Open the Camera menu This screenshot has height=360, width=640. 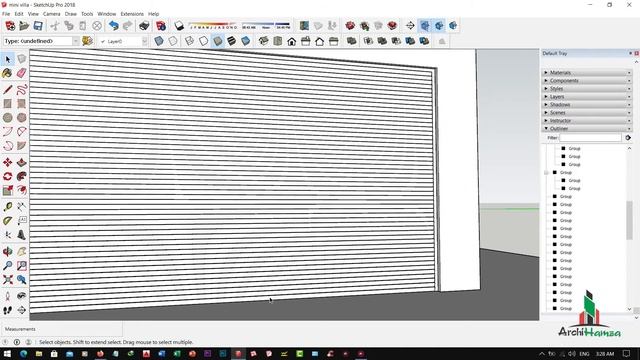coord(51,14)
